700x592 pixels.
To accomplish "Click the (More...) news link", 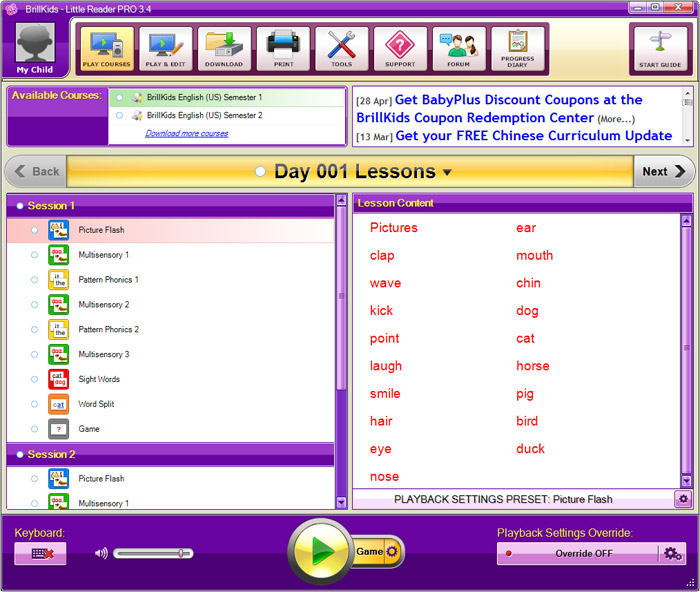I will [616, 119].
